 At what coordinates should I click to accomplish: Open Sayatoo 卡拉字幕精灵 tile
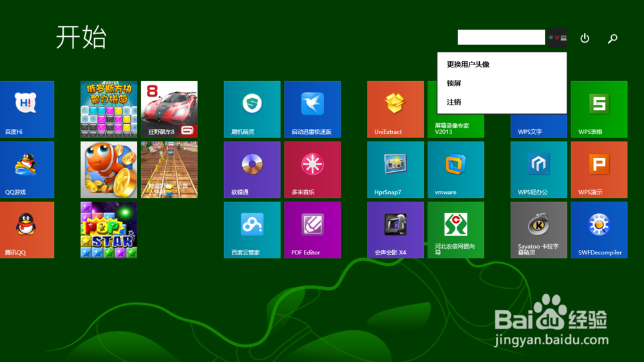click(539, 230)
